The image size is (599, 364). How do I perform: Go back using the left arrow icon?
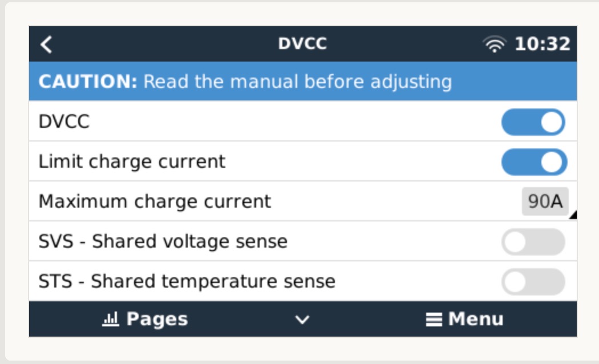pos(47,45)
